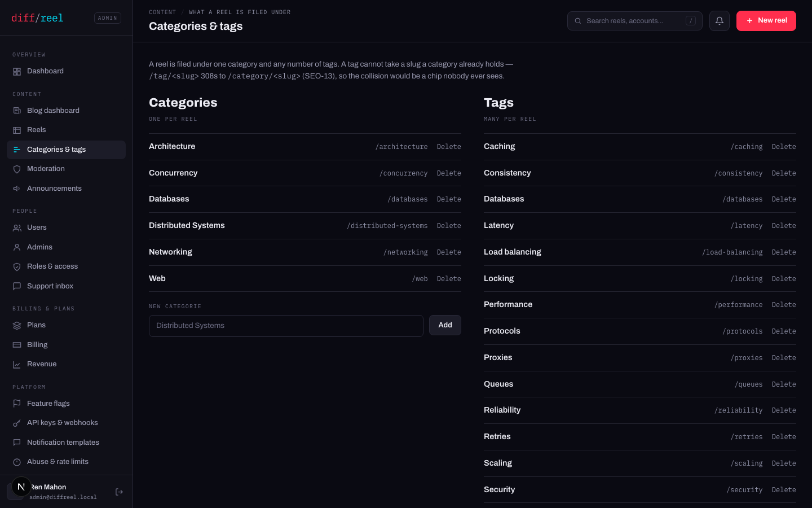
Task: Click the /reliability slug text
Action: [739, 410]
